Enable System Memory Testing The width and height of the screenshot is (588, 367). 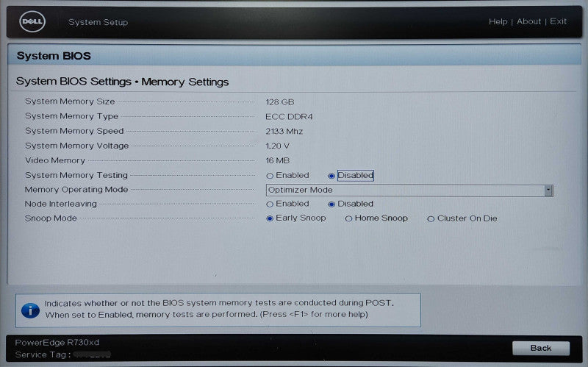click(270, 176)
